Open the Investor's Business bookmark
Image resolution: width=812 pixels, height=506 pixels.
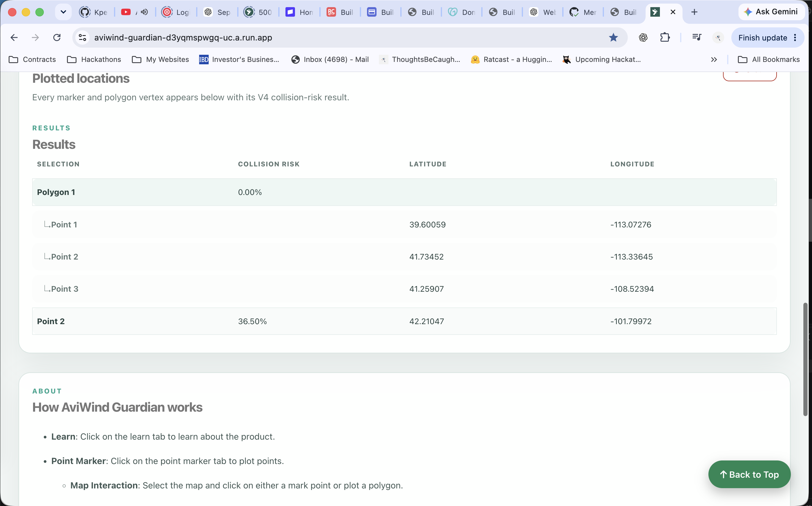[x=239, y=60]
